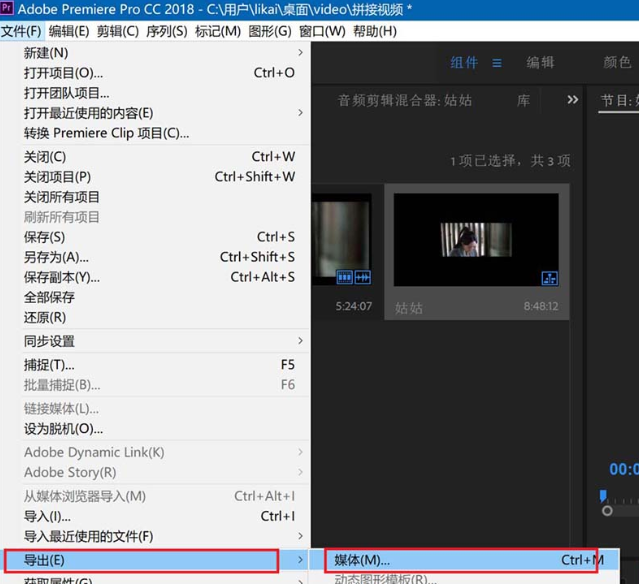Image resolution: width=639 pixels, height=585 pixels.
Task: Select the clip thumbnail lasting 5:24:07
Action: (342, 240)
